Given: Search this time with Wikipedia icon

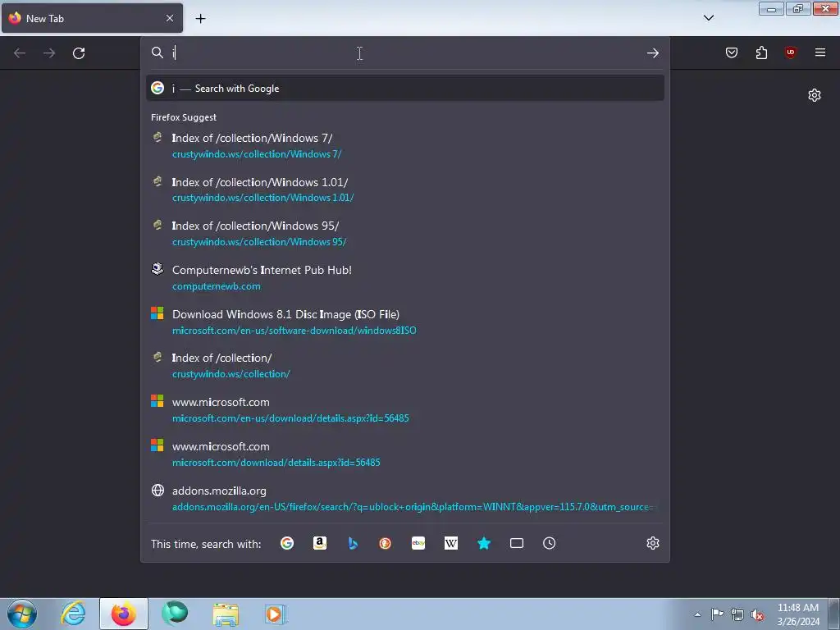Looking at the screenshot, I should pos(451,543).
